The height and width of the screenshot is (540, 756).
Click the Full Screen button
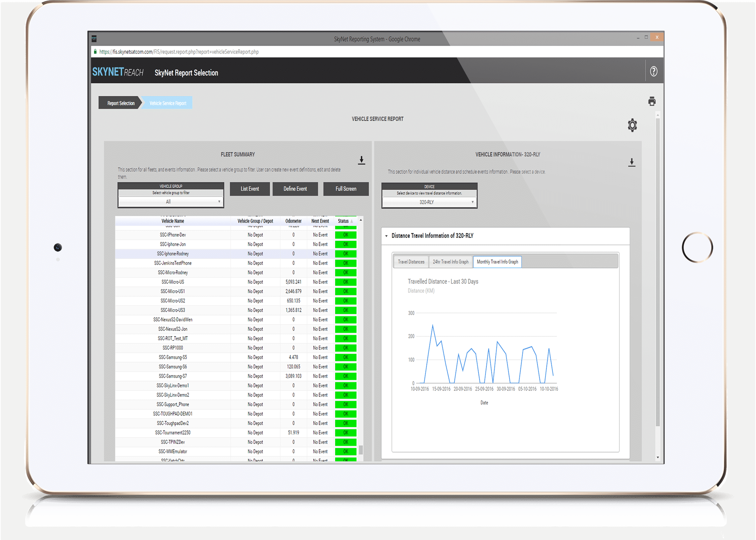[346, 189]
